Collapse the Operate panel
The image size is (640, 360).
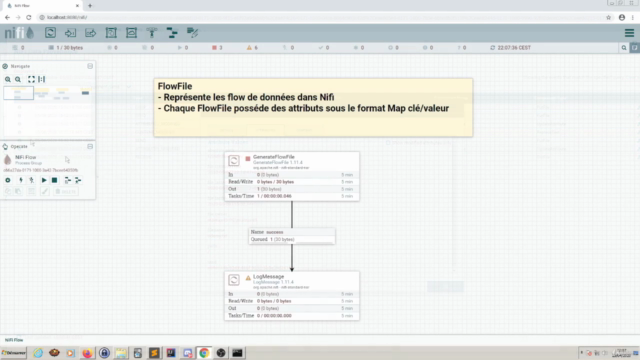click(x=90, y=147)
